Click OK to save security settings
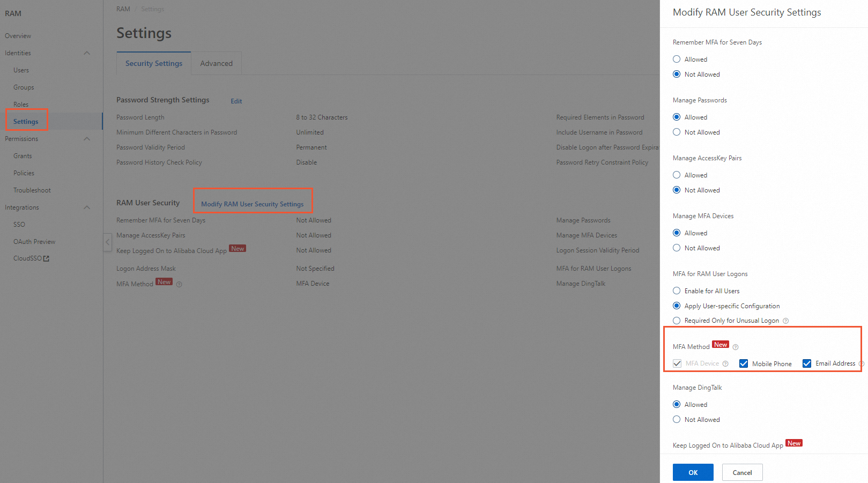868x483 pixels. pyautogui.click(x=693, y=472)
